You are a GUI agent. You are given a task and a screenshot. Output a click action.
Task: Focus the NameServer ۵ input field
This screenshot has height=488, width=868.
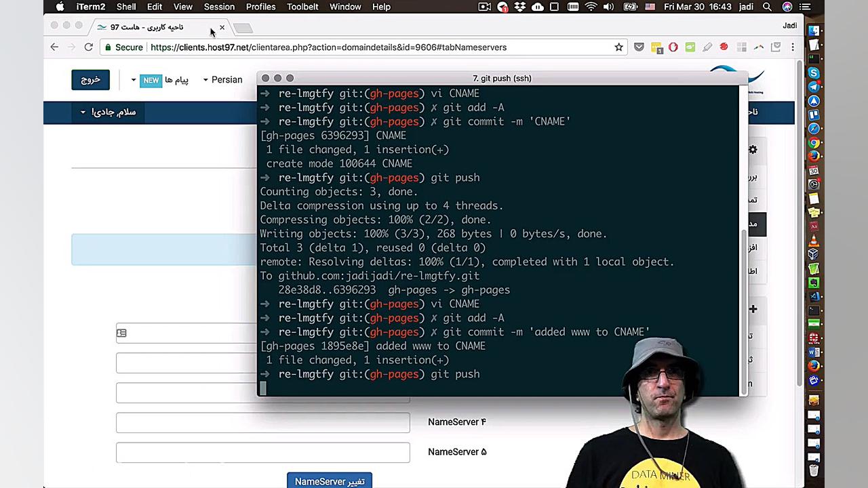click(x=263, y=452)
